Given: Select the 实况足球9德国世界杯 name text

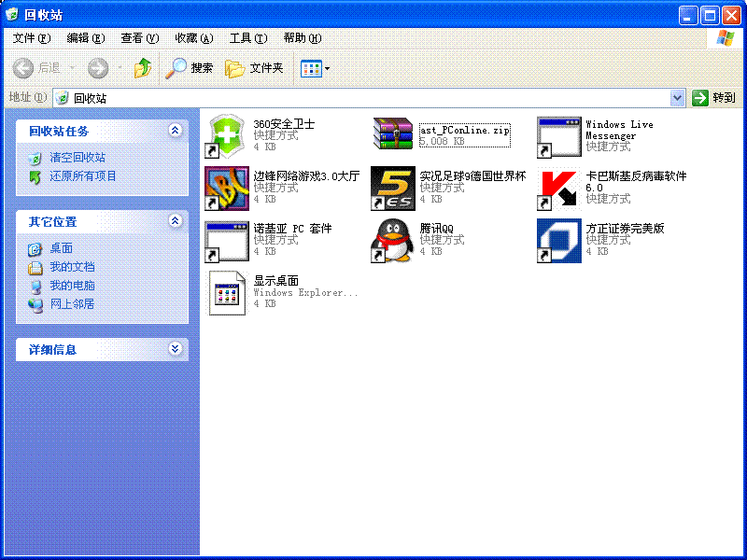Looking at the screenshot, I should [472, 176].
